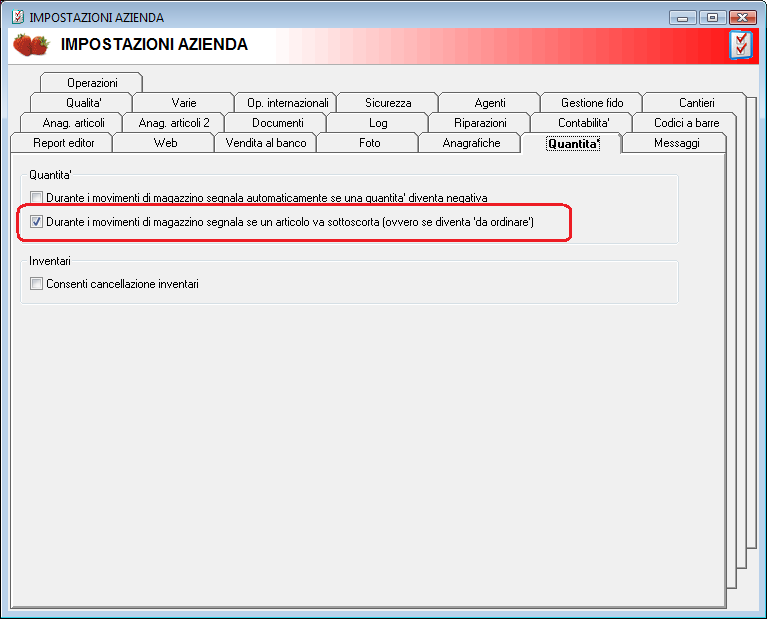Untick the sottoscorta article warning checkbox
Viewport: 767px width, 619px height.
click(36, 222)
